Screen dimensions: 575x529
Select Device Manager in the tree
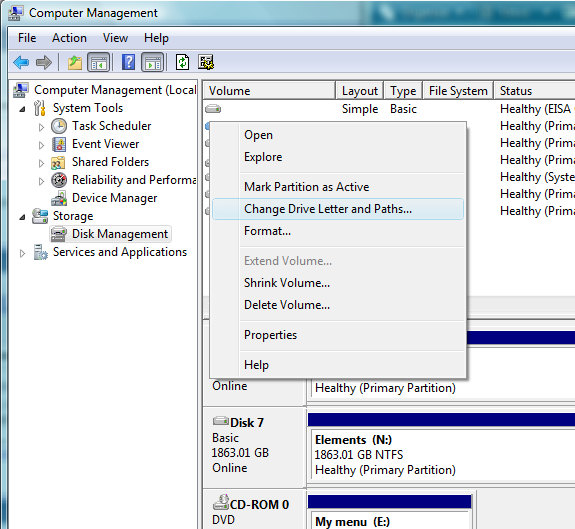[x=114, y=198]
